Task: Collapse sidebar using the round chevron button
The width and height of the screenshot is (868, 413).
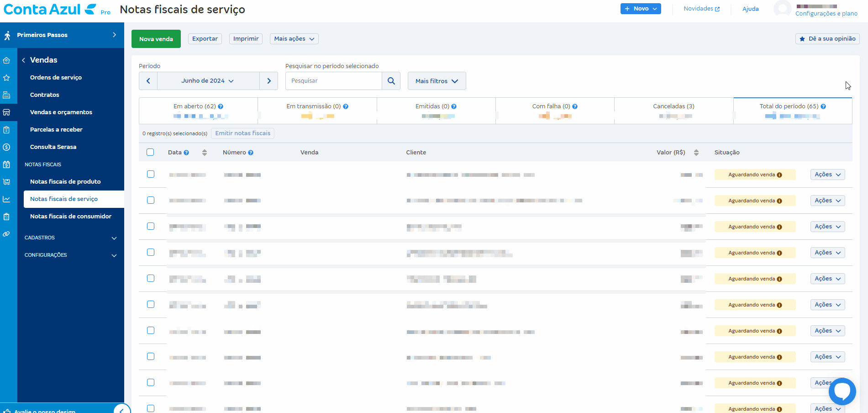Action: [122, 410]
